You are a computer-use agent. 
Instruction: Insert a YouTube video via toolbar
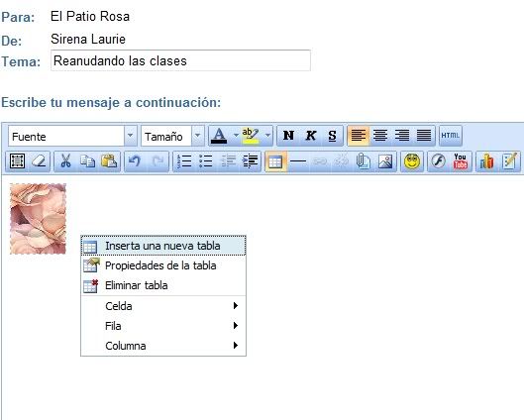pyautogui.click(x=461, y=161)
